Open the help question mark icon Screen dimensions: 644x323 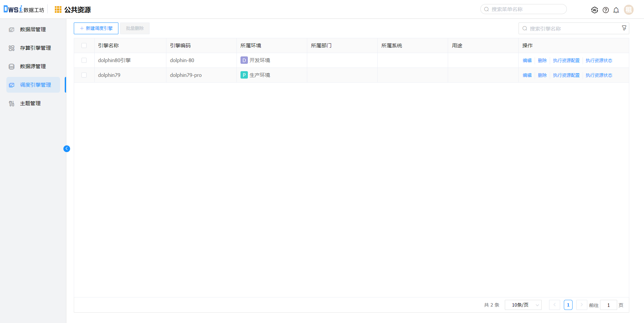tap(605, 10)
